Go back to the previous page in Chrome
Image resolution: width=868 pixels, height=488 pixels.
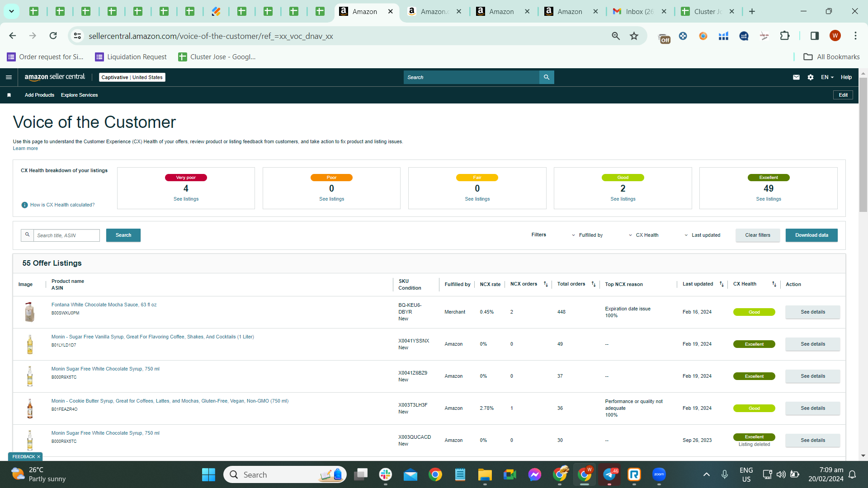[12, 36]
